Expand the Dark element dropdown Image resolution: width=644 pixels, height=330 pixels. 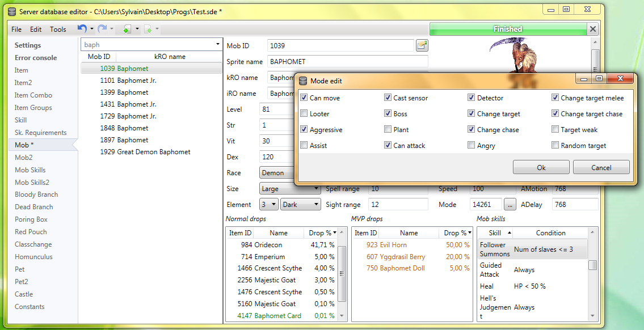[x=301, y=204]
